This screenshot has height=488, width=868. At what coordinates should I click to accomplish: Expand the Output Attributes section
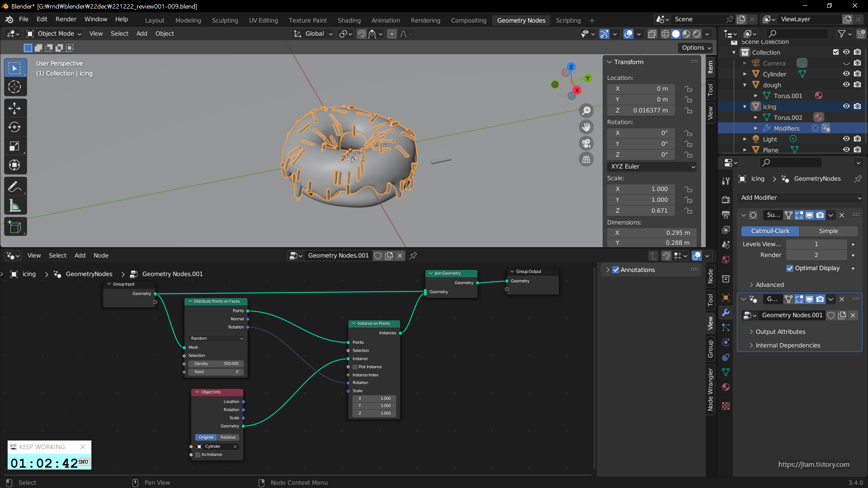780,332
